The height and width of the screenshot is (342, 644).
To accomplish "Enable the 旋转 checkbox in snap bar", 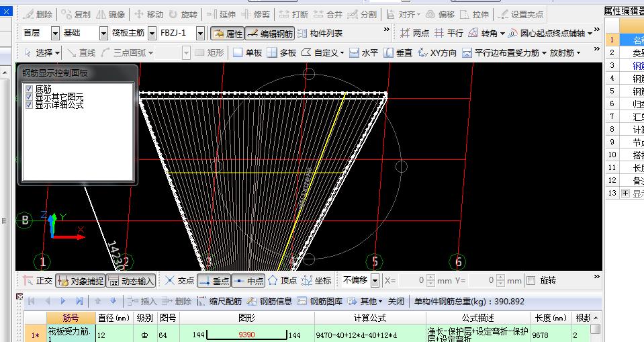I will (x=531, y=280).
